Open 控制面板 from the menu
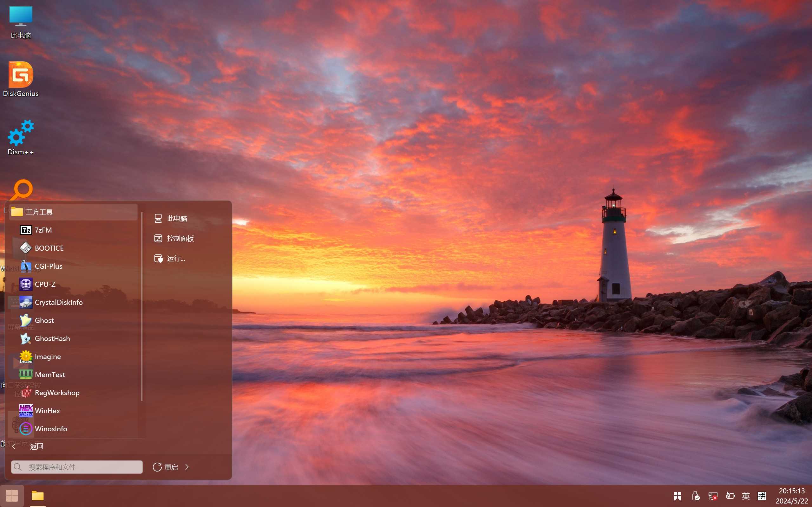 point(180,238)
